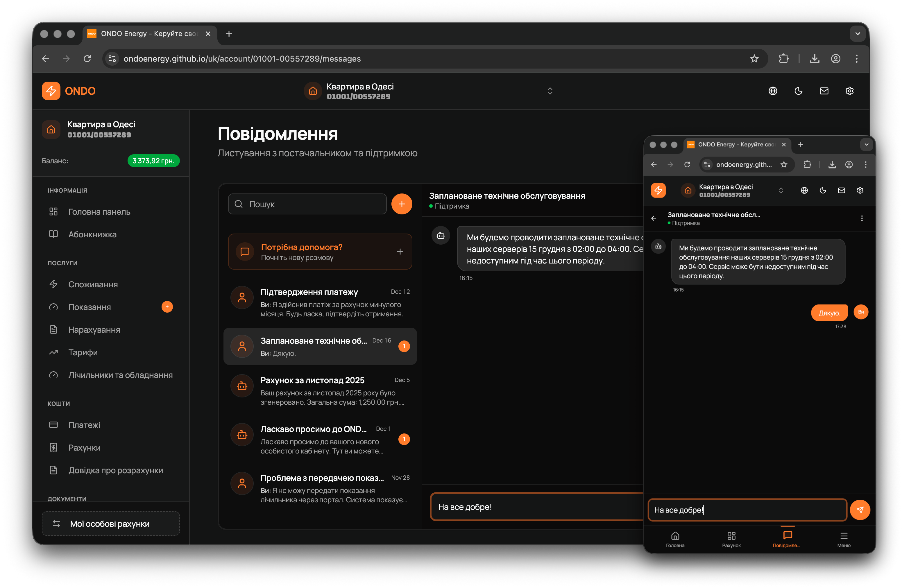The height and width of the screenshot is (588, 902).
Task: Open language globe icon in main header
Action: 773,91
